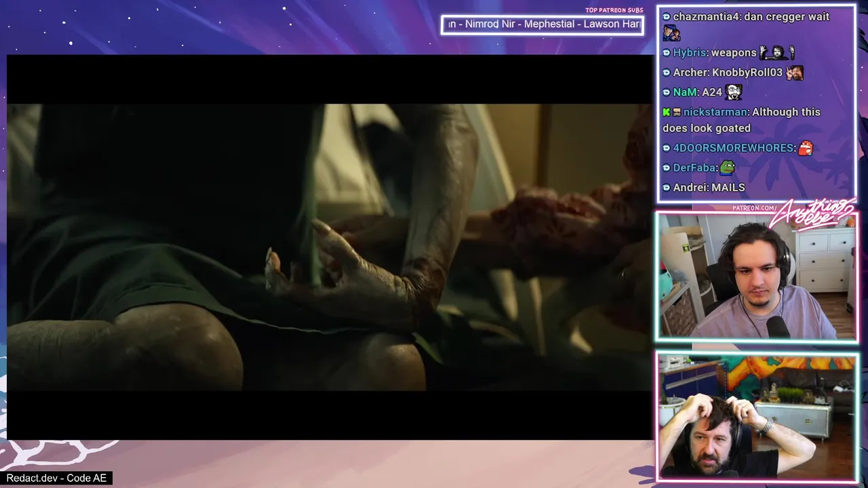The image size is (868, 488).
Task: Open chazmantia4's username in chat
Action: [x=705, y=17]
